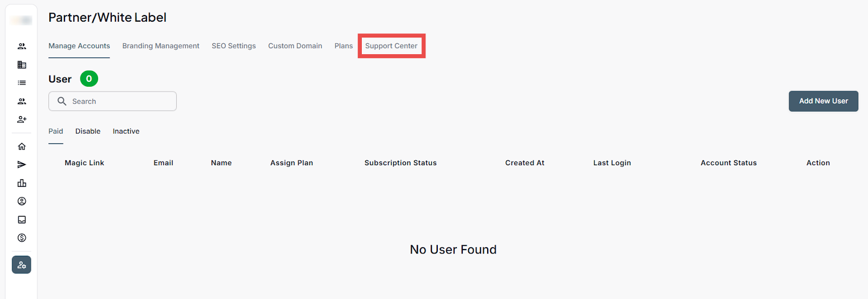Click the list icon in sidebar
This screenshot has width=868, height=299.
(x=22, y=83)
